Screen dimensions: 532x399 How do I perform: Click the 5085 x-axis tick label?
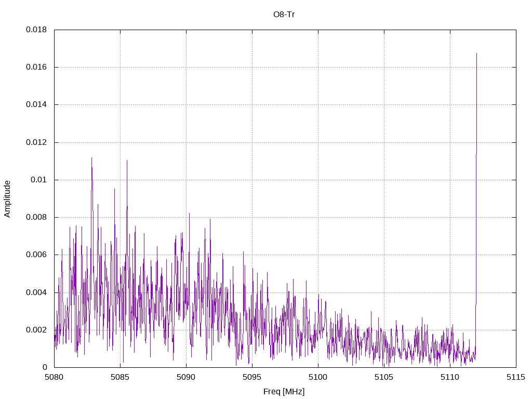pos(120,377)
